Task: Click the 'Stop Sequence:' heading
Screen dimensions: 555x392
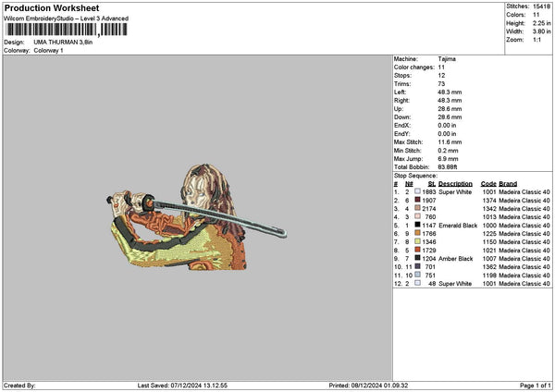Action: tap(415, 176)
